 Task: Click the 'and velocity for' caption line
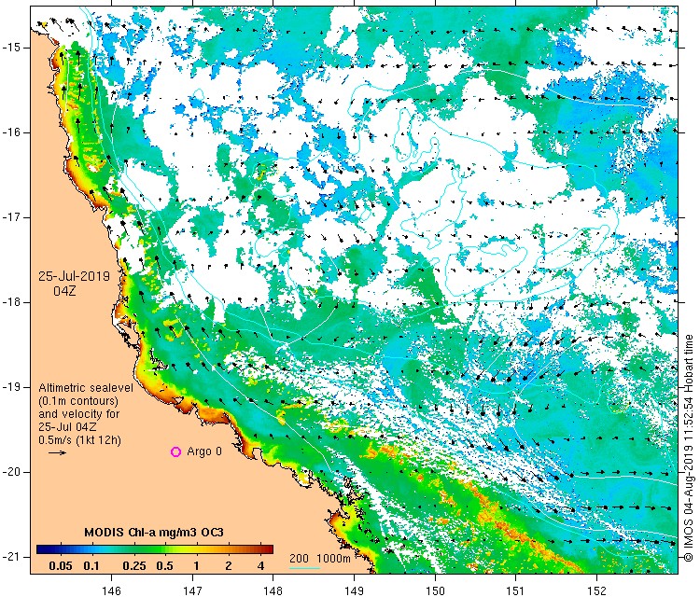(x=79, y=413)
